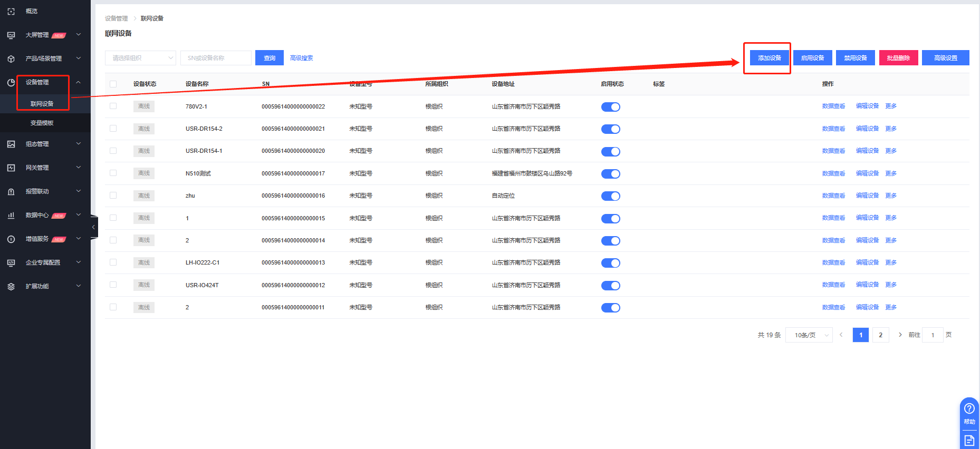
Task: Open the 帮助 help question mark icon
Action: click(969, 408)
